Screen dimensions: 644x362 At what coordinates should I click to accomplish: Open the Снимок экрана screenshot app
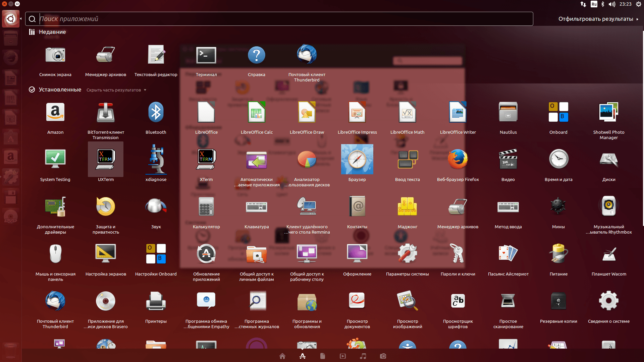[x=55, y=55]
